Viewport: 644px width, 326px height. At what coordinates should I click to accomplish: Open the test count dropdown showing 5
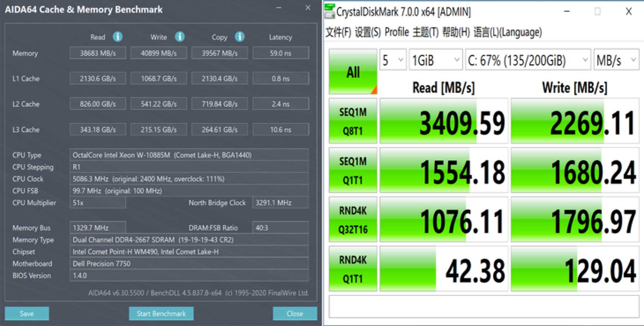tap(393, 60)
